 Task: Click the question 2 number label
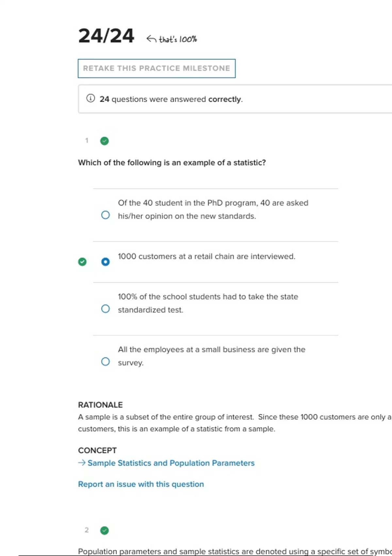point(87,530)
